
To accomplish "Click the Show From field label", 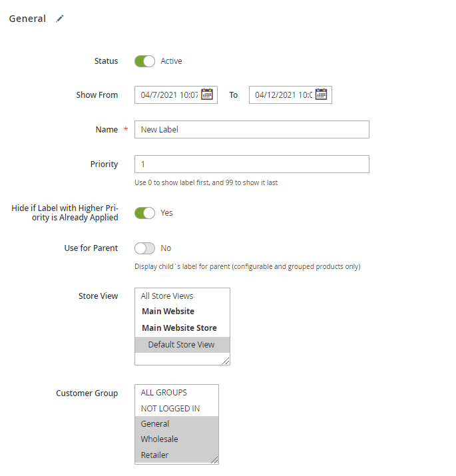I will [x=97, y=95].
